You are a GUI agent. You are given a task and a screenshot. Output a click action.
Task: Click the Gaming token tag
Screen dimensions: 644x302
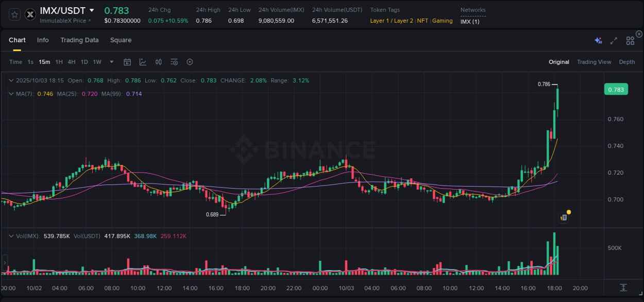pos(443,21)
